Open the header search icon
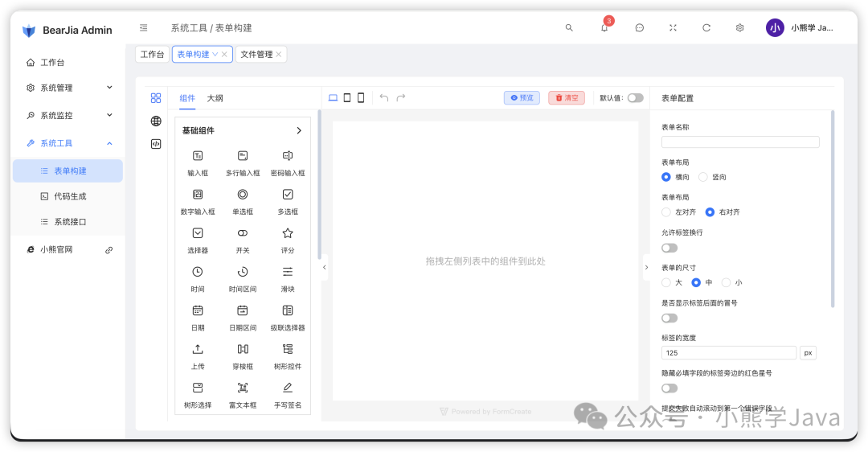Image resolution: width=868 pixels, height=452 pixels. tap(568, 27)
